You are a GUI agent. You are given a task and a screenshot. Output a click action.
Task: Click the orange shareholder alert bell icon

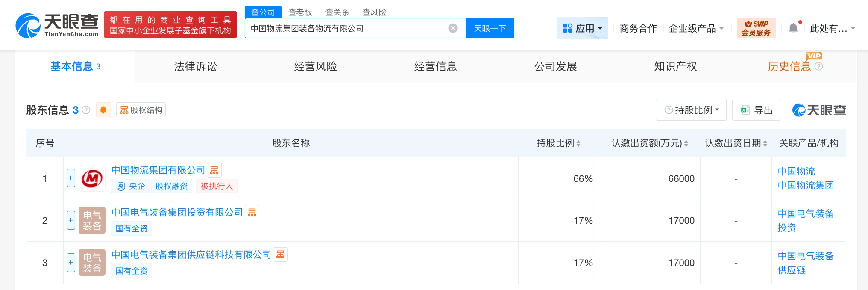click(103, 110)
